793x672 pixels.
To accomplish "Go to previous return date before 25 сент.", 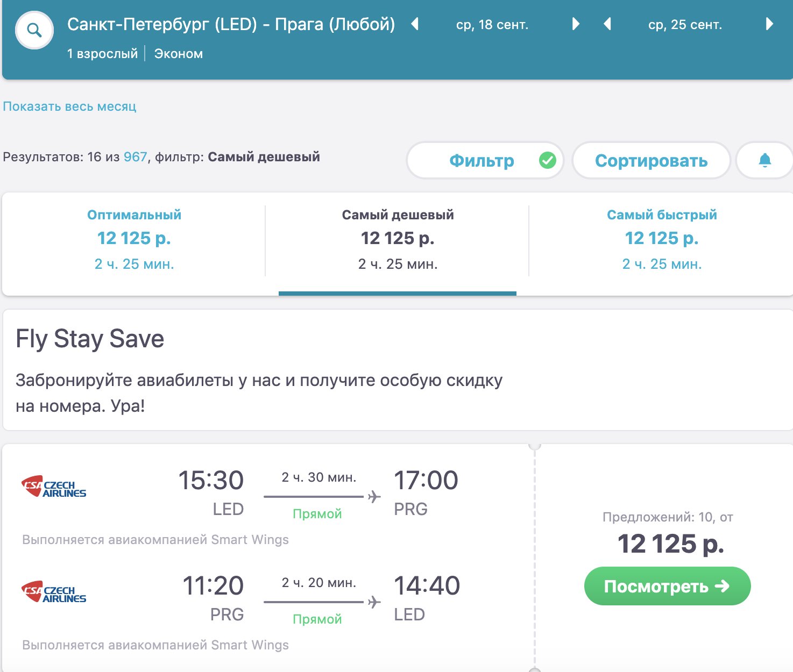I will (607, 24).
